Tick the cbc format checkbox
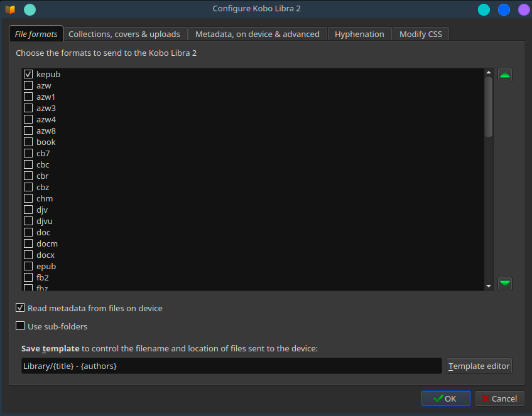This screenshot has height=416, width=532. [28, 164]
